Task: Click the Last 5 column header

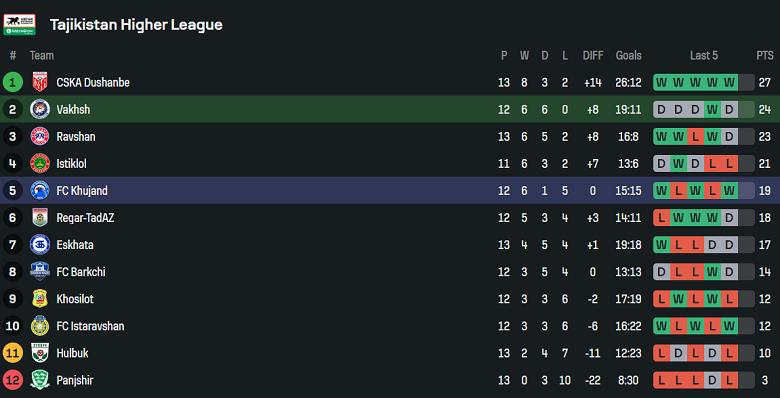Action: 703,55
